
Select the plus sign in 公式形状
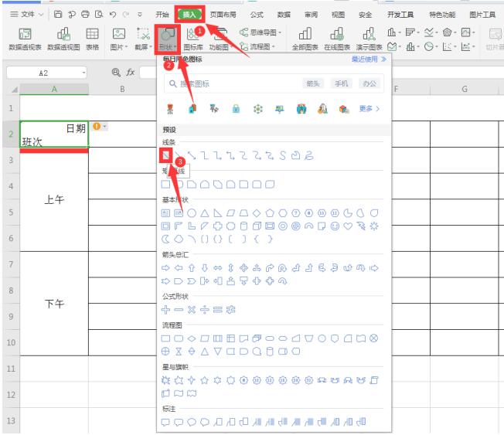pos(165,310)
